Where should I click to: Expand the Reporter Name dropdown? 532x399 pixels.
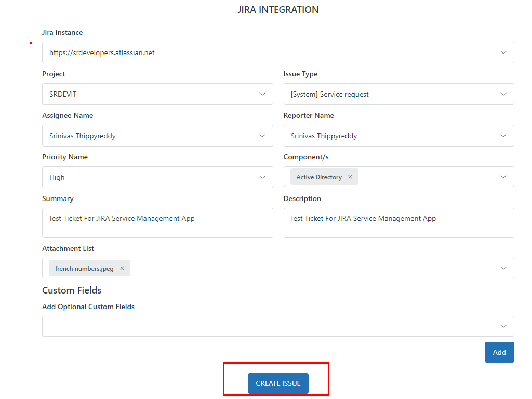tap(503, 136)
